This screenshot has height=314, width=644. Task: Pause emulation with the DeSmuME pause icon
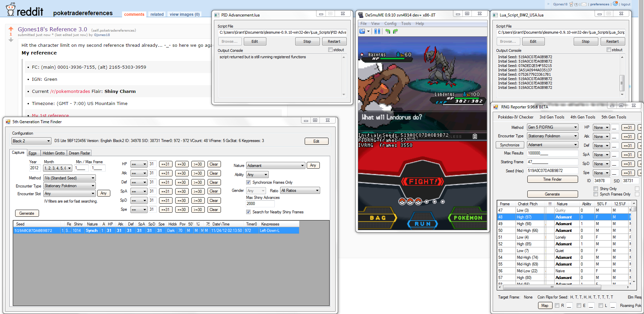(377, 31)
